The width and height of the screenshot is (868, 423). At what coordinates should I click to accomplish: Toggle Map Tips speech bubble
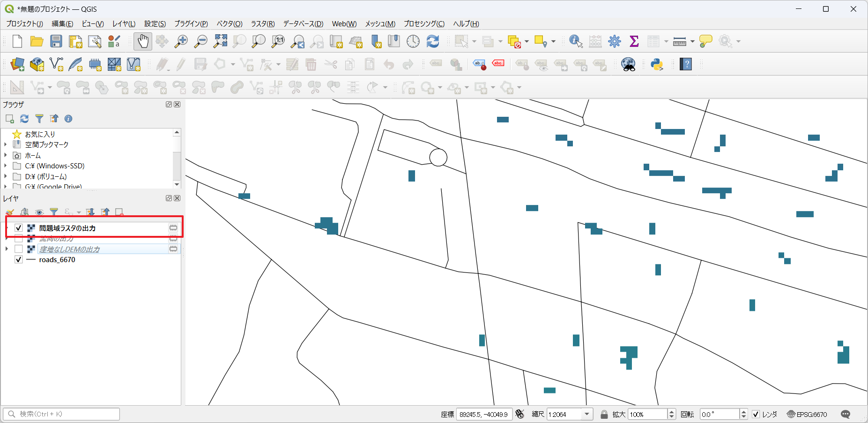(x=705, y=41)
